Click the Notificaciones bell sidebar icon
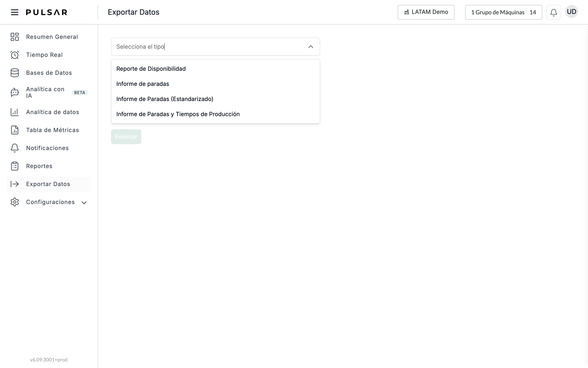 [14, 148]
